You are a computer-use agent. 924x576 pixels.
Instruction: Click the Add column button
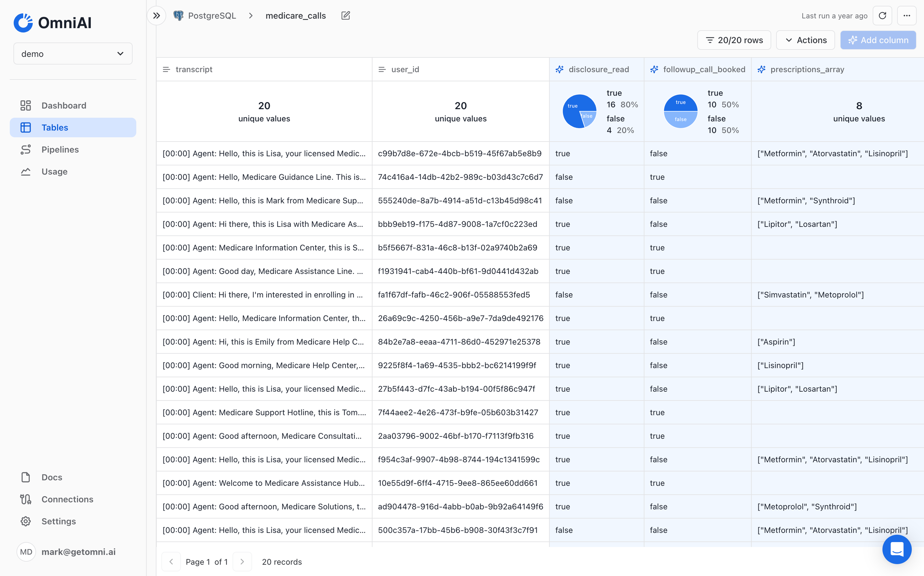[x=878, y=40]
